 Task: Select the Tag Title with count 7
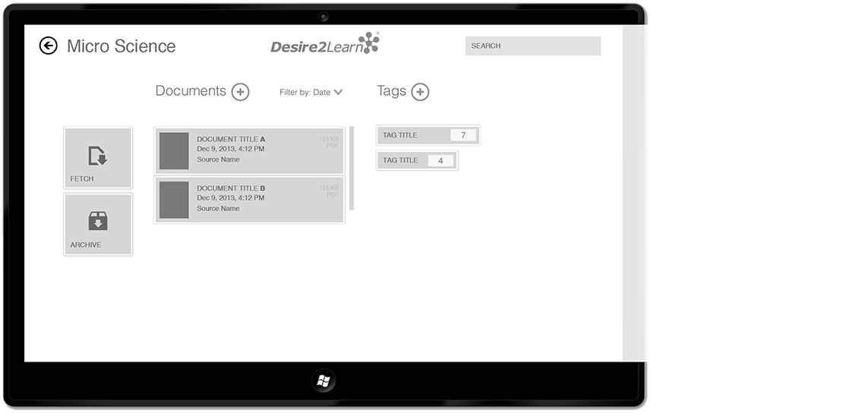(428, 135)
